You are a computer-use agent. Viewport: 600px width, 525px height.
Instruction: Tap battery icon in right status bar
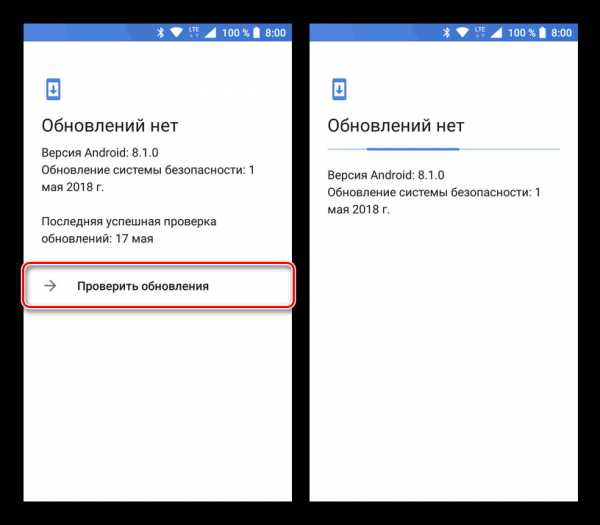point(542,33)
